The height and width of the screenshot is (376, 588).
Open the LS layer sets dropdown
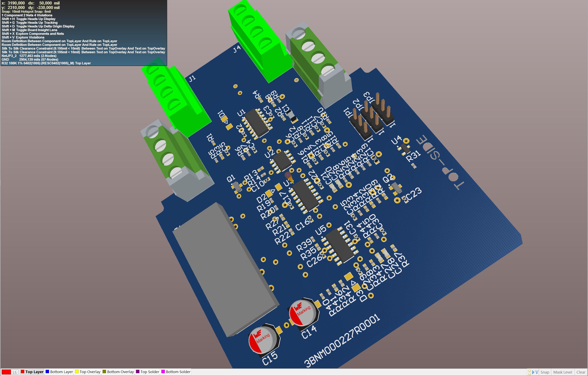[x=15, y=372]
